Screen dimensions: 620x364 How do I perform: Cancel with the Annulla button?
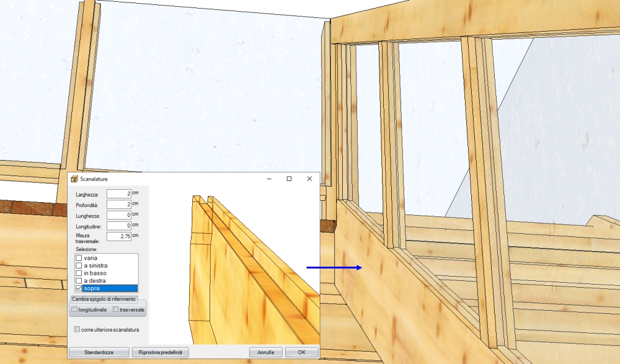(265, 352)
